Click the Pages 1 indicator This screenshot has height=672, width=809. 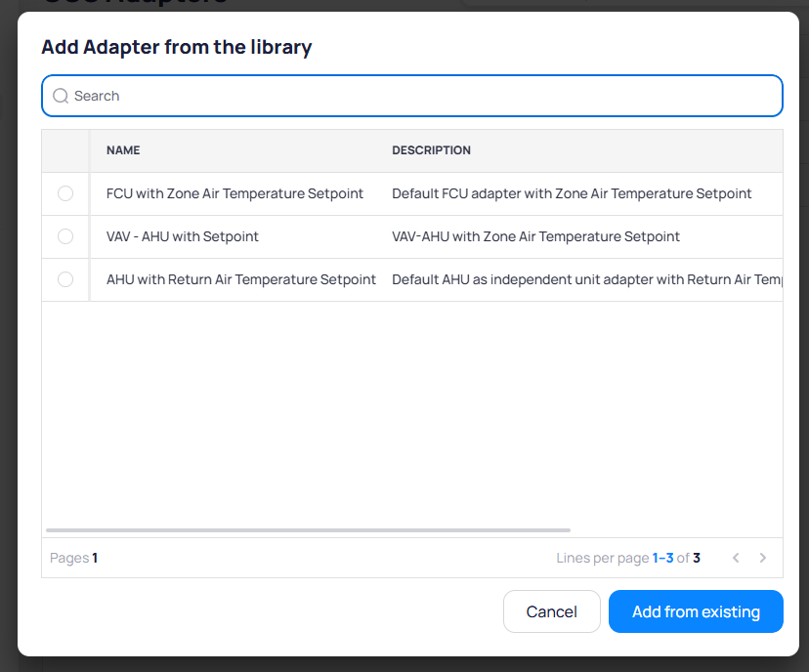(x=74, y=558)
